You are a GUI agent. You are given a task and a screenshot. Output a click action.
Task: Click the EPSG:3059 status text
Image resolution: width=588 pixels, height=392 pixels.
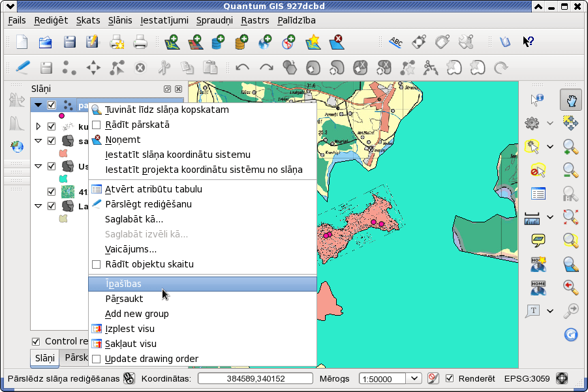point(527,378)
